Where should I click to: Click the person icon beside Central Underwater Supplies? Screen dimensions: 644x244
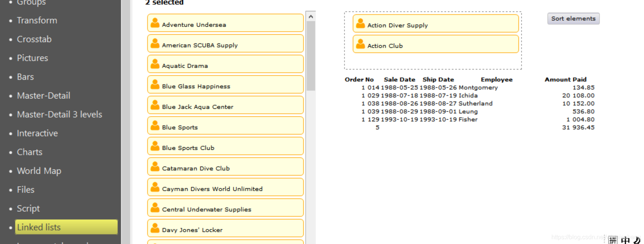tap(155, 208)
